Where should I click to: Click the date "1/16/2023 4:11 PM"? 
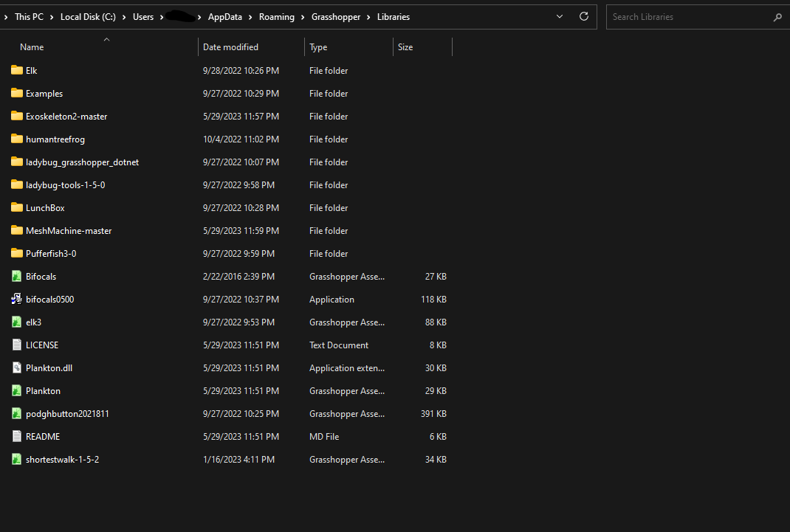238,460
